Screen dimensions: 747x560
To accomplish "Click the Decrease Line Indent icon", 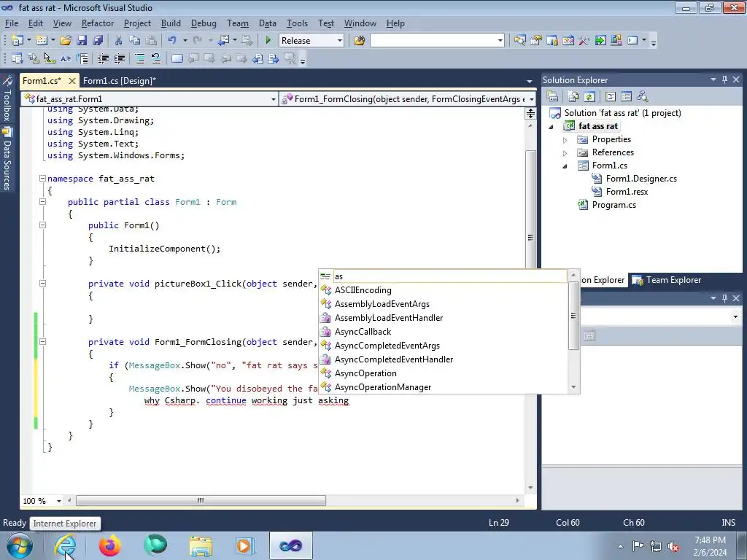I will coord(104,58).
